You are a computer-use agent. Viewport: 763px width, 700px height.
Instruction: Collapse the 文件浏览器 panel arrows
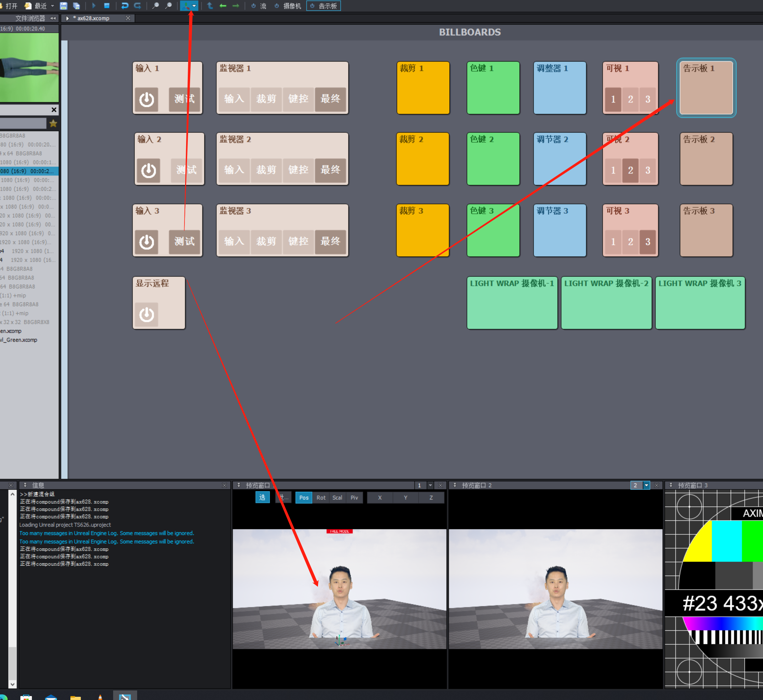[53, 18]
